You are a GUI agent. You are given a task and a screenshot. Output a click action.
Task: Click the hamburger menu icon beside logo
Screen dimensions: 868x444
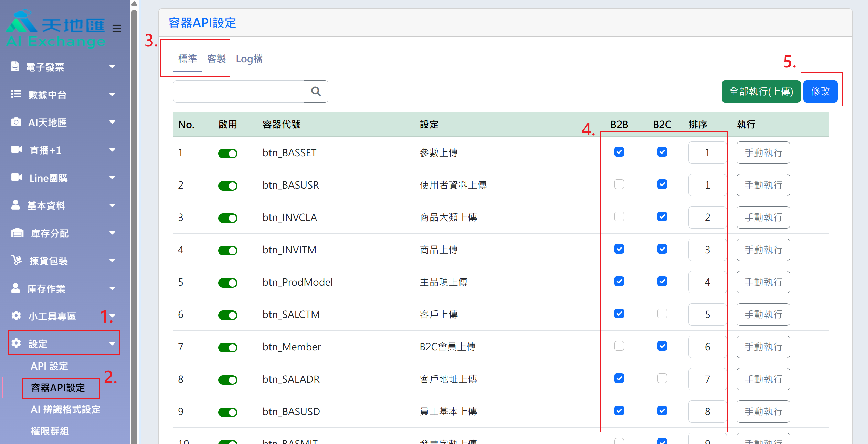(x=117, y=28)
